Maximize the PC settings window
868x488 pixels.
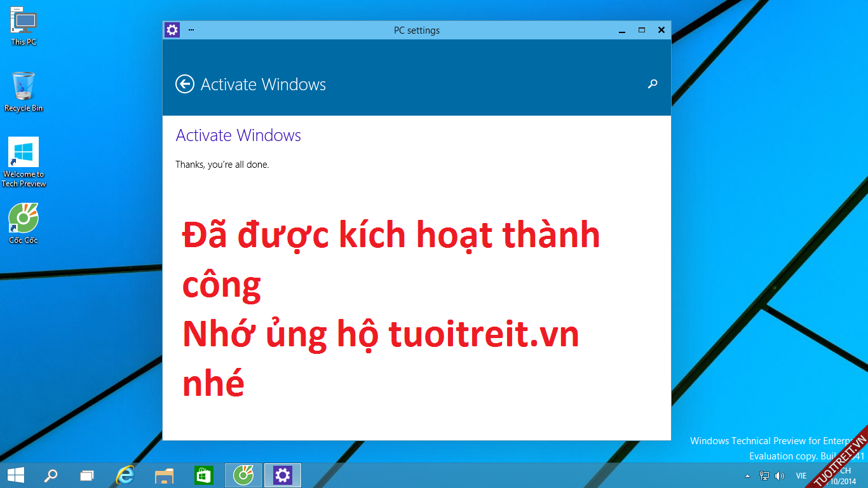[642, 30]
